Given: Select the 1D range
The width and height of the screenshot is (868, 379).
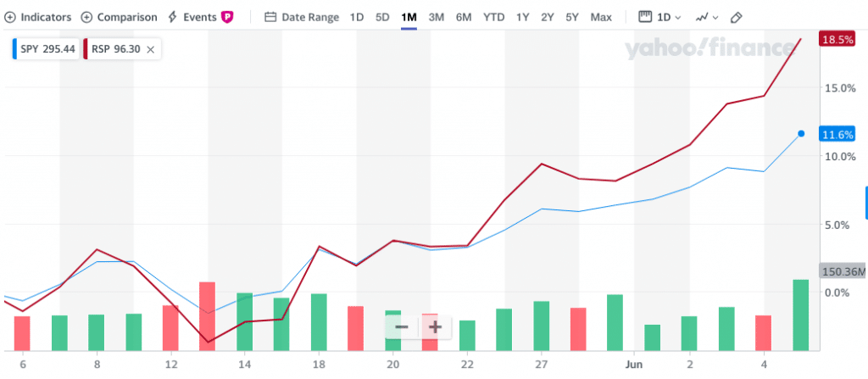Looking at the screenshot, I should (357, 17).
